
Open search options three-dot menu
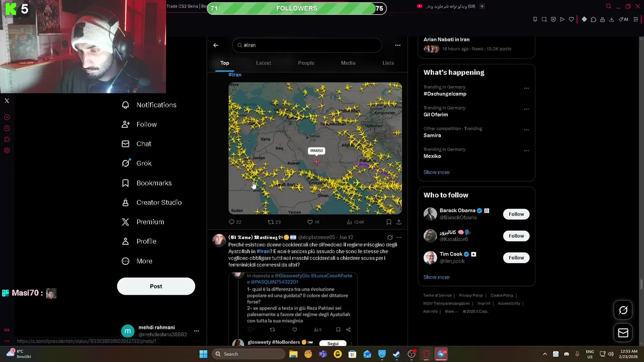(397, 45)
